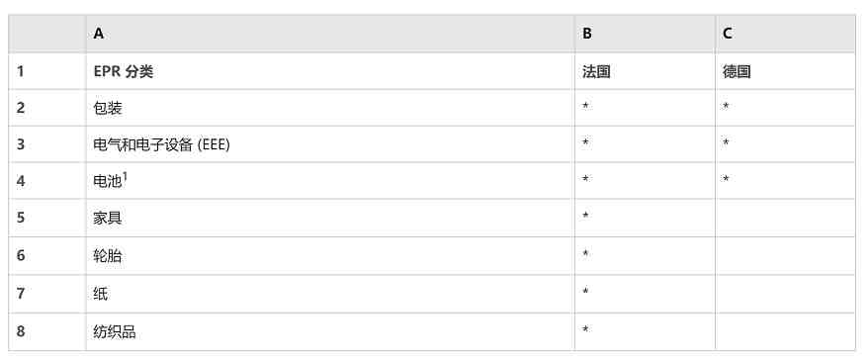
Task: Select row number 5 header
Action: (x=47, y=218)
